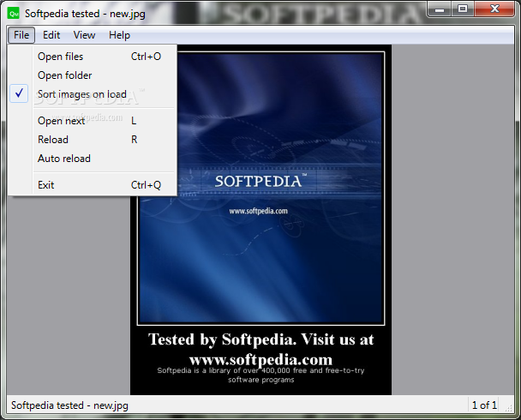Click the displayed Softpedia image
The image size is (521, 420).
260,220
